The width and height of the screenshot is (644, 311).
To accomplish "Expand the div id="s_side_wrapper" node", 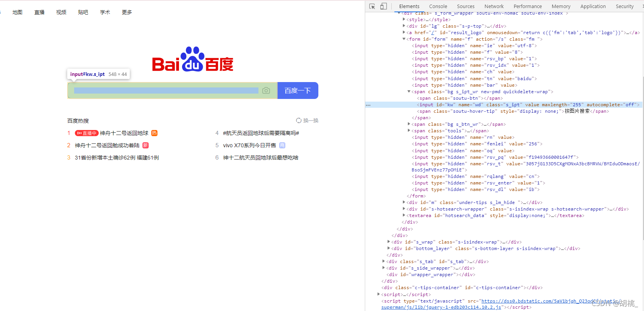I will 384,268.
